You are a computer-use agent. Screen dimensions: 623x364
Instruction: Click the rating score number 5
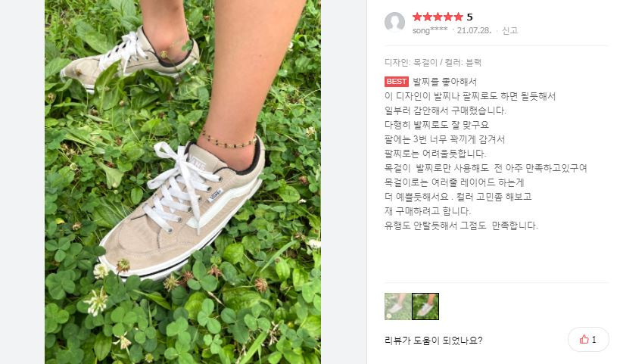[469, 17]
